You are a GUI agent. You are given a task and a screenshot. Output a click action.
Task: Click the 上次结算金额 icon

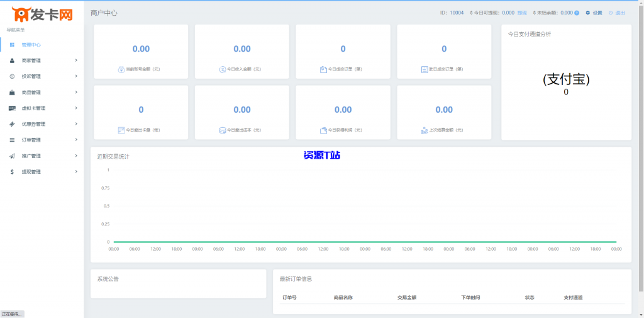[x=425, y=130]
